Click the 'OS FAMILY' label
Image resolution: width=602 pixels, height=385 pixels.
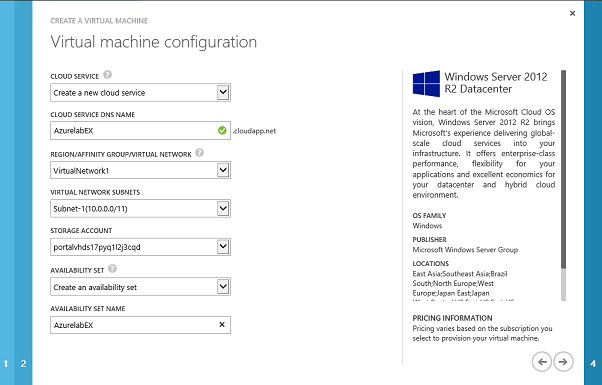click(x=429, y=215)
